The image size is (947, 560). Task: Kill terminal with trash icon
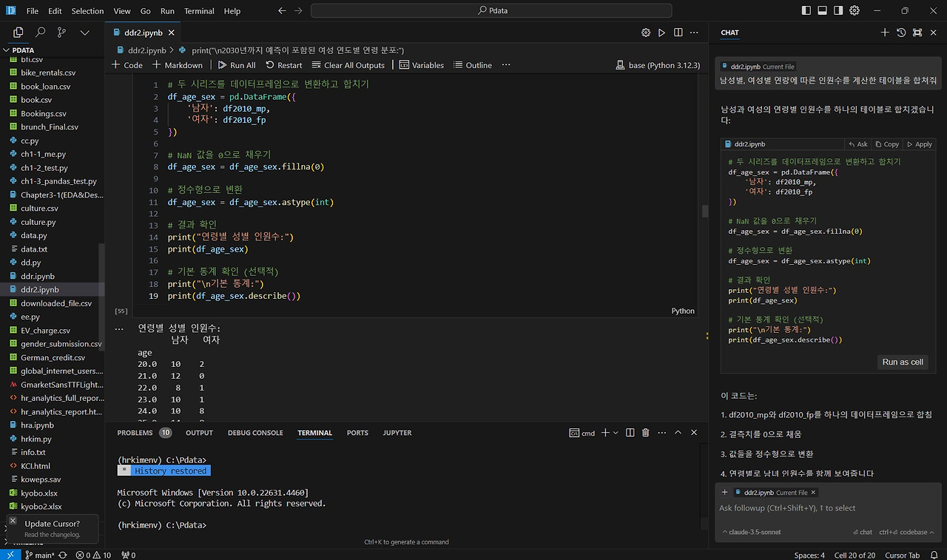point(646,433)
